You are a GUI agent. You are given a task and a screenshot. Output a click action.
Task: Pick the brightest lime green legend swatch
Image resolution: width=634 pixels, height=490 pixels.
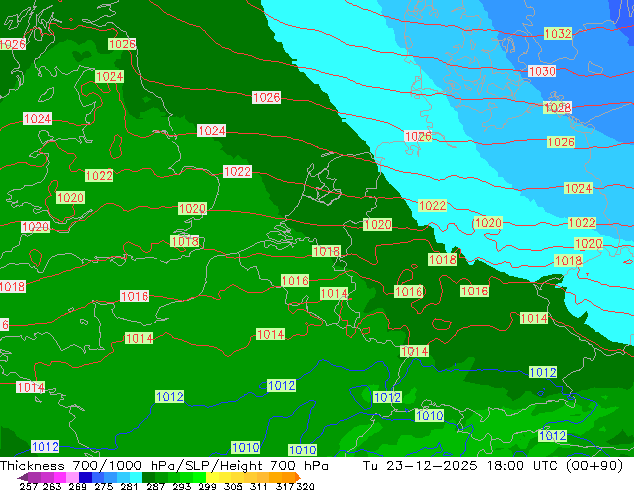200,477
